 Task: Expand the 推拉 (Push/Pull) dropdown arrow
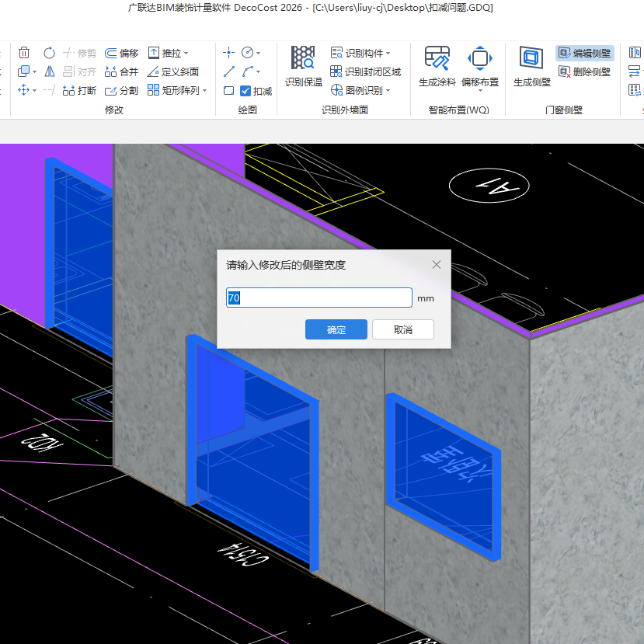coord(186,54)
